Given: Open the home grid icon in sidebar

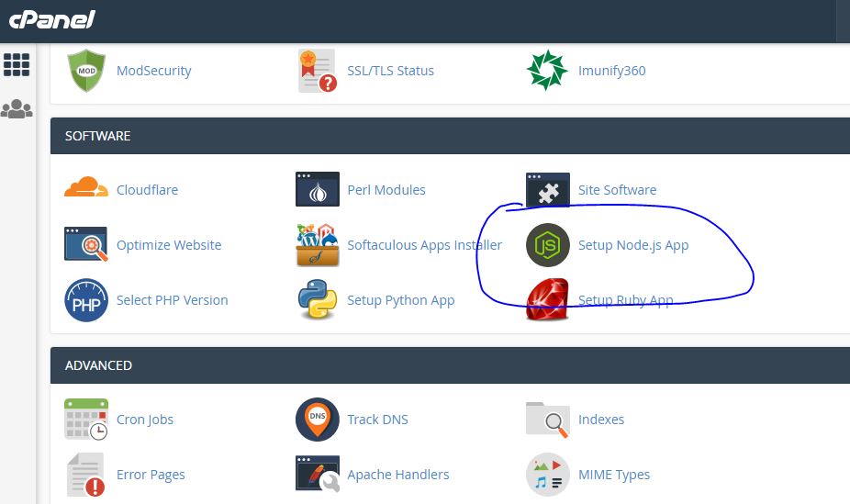Looking at the screenshot, I should tap(17, 65).
